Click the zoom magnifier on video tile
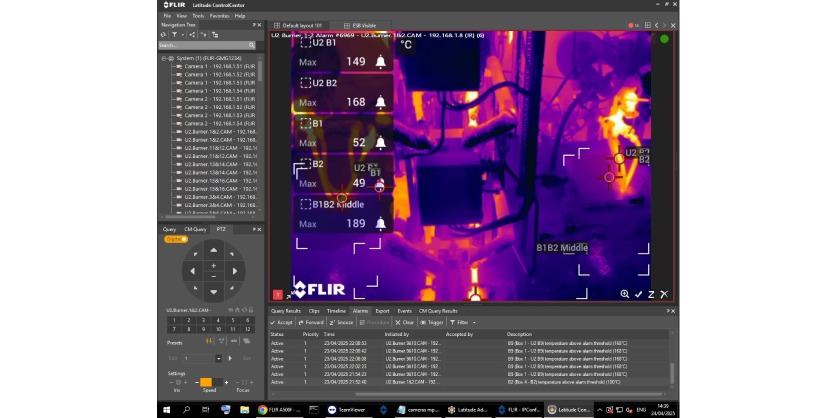The height and width of the screenshot is (418, 836). pos(624,294)
